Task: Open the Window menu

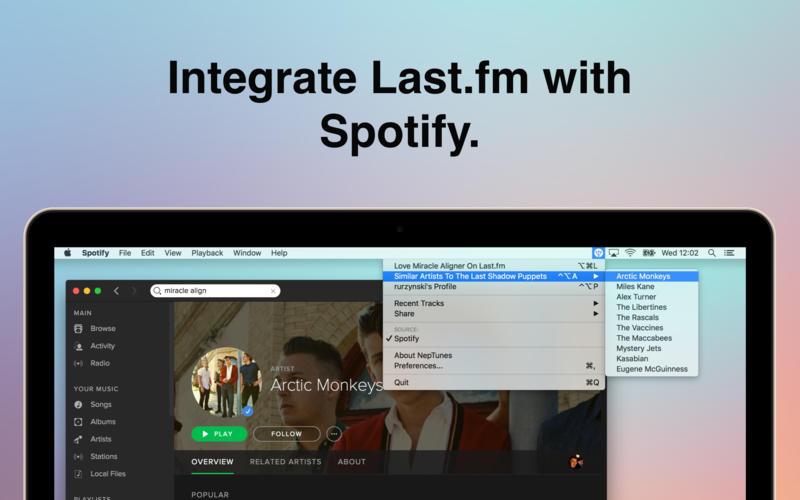Action: [247, 253]
